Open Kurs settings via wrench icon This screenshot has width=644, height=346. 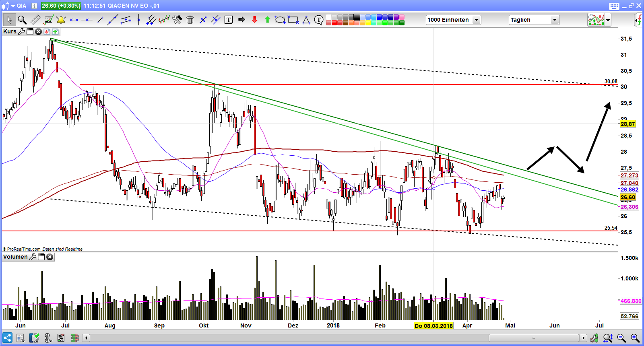22,32
